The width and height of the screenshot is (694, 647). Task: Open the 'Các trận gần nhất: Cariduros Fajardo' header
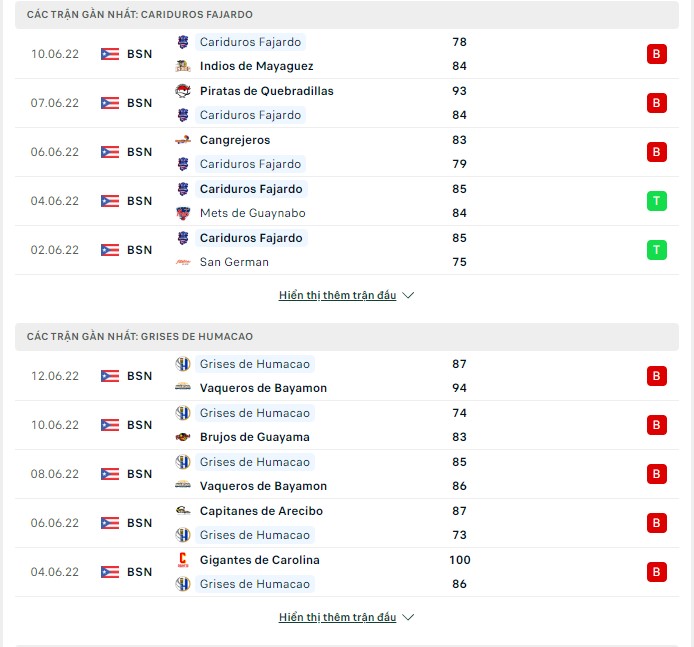(x=347, y=15)
